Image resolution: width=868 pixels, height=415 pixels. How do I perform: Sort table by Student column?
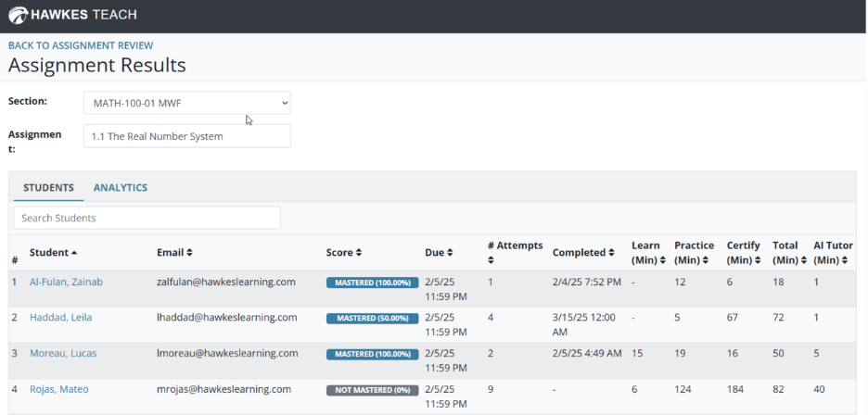point(54,252)
